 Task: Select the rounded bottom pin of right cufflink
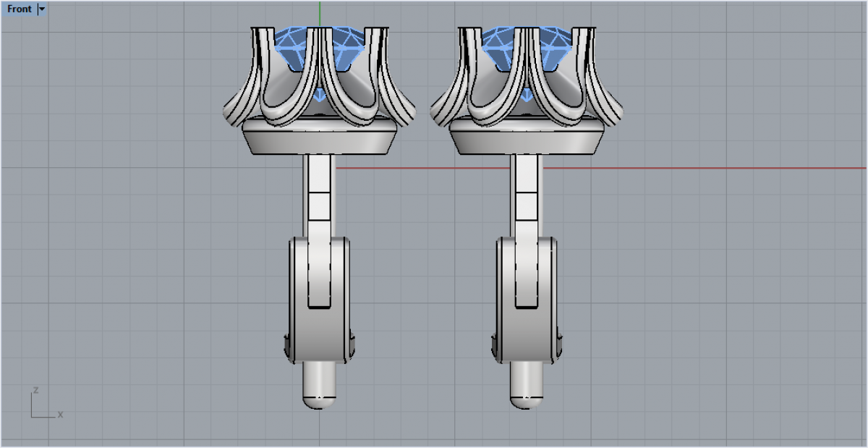[x=527, y=386]
